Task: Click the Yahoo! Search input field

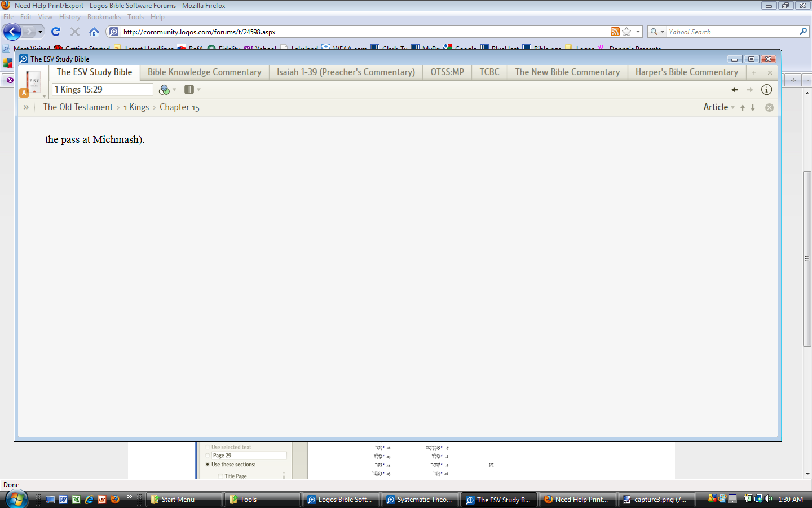Action: (732, 32)
